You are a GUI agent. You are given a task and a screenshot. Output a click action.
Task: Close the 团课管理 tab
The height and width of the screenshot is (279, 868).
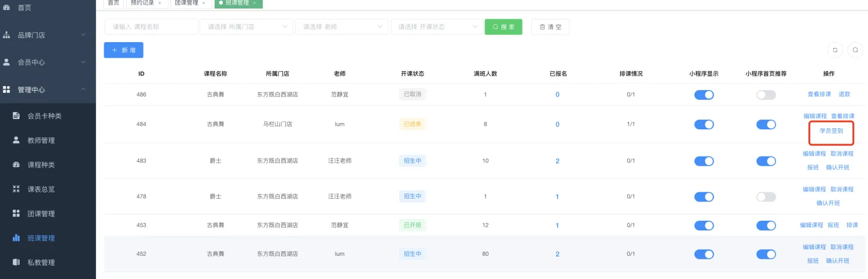204,3
